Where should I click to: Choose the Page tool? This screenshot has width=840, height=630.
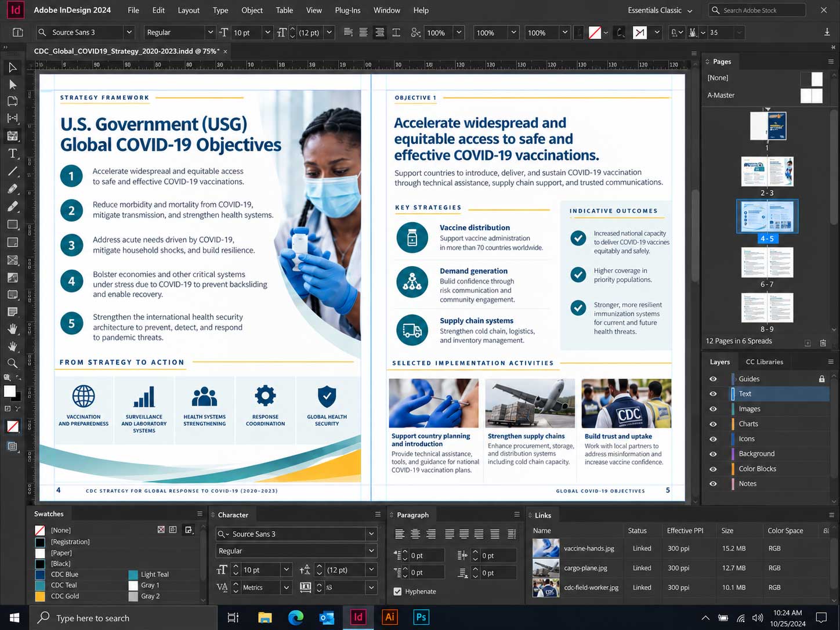point(12,102)
